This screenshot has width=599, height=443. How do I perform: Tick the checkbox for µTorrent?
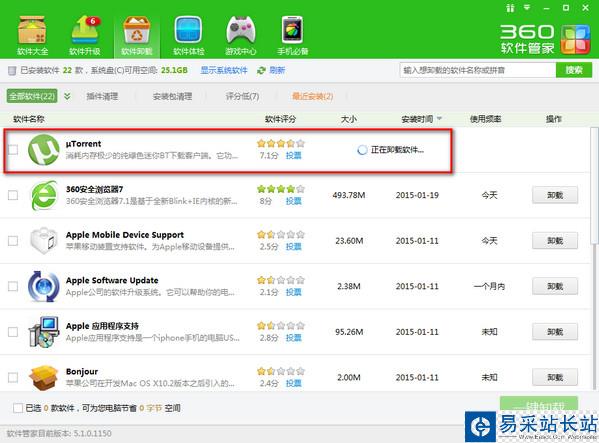pyautogui.click(x=13, y=150)
